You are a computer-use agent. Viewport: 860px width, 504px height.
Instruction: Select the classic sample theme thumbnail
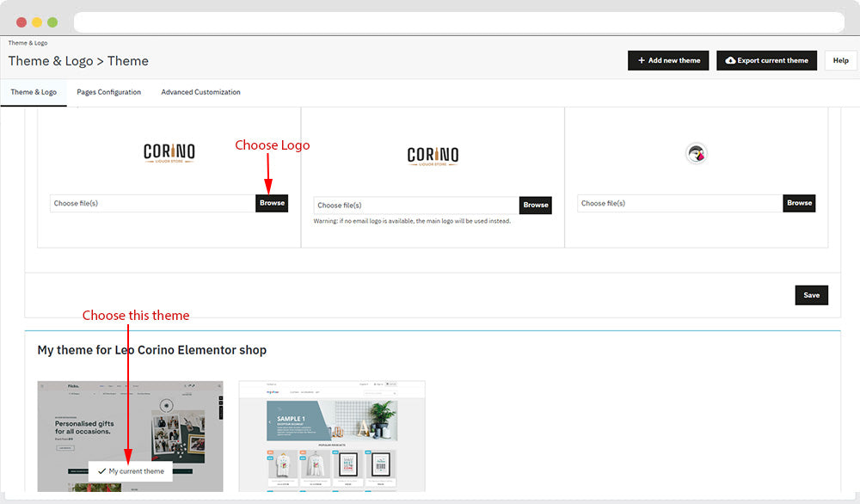(332, 437)
